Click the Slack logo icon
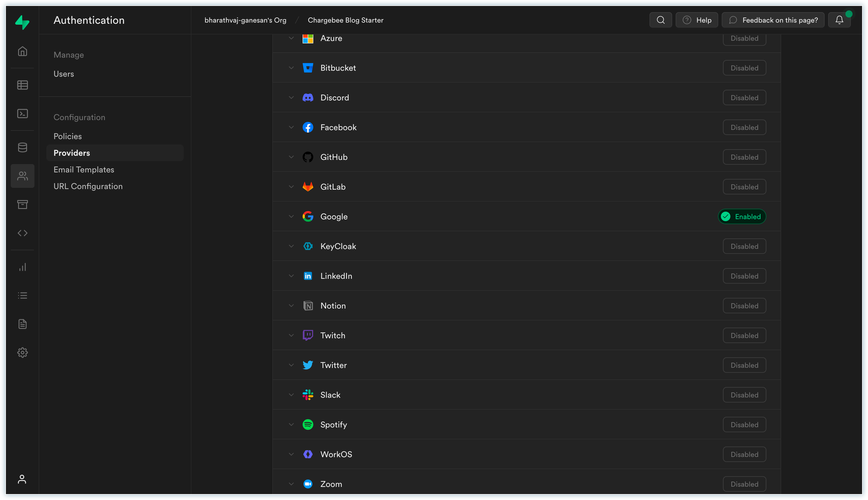The image size is (868, 500). tap(308, 395)
